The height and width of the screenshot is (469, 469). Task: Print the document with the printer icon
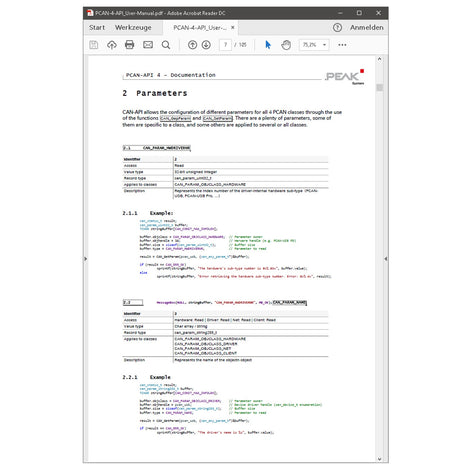(x=129, y=45)
